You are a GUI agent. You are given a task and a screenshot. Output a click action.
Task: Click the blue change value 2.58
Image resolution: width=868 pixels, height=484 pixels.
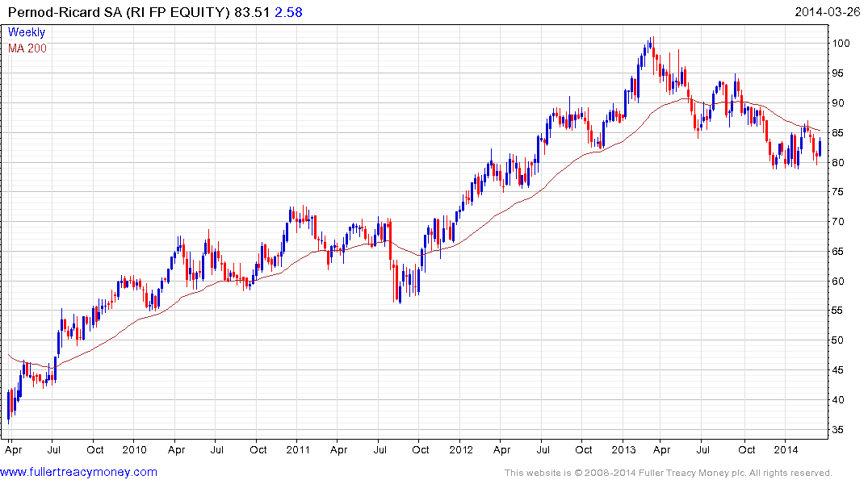coord(288,12)
